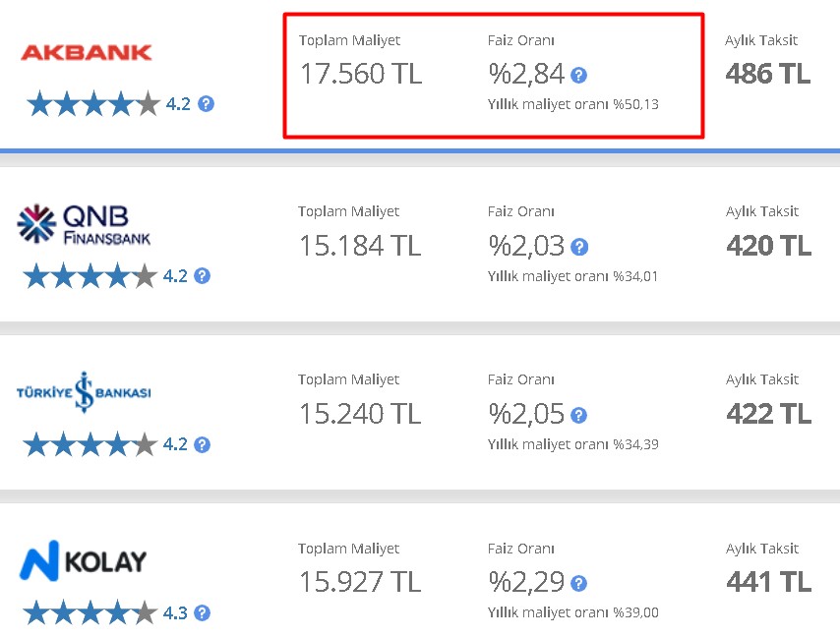Screen dimensions: 840x638
Task: Click info icon next to %2,05 interest rate
Action: tap(578, 416)
